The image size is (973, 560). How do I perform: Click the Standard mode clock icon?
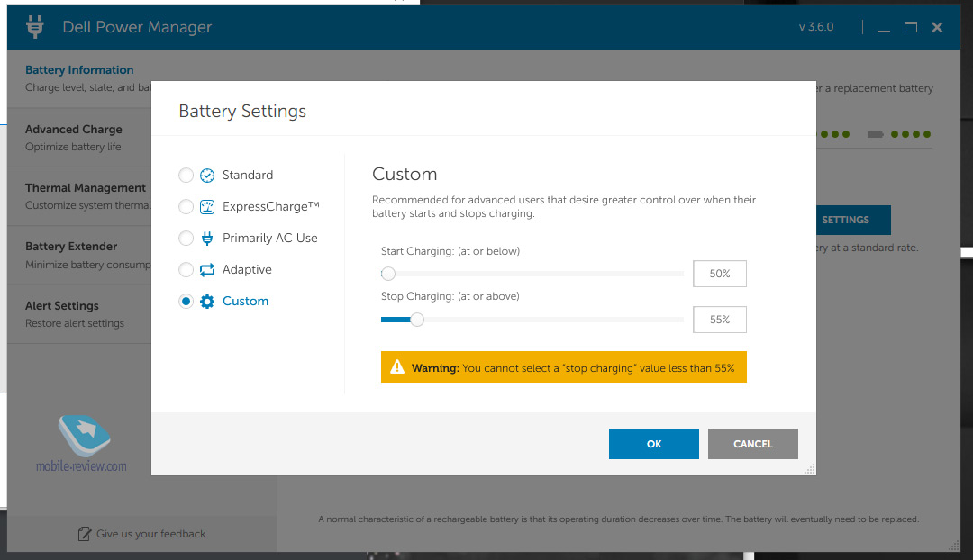(207, 176)
